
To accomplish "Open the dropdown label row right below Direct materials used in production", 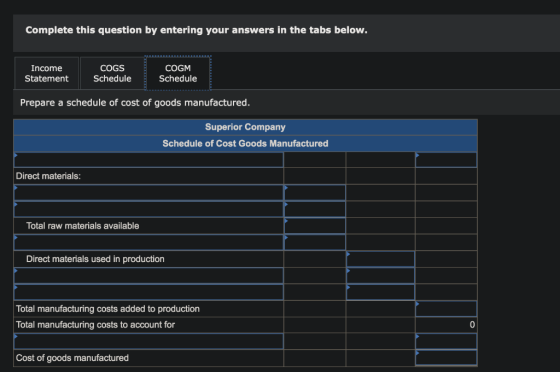I will pos(149,276).
